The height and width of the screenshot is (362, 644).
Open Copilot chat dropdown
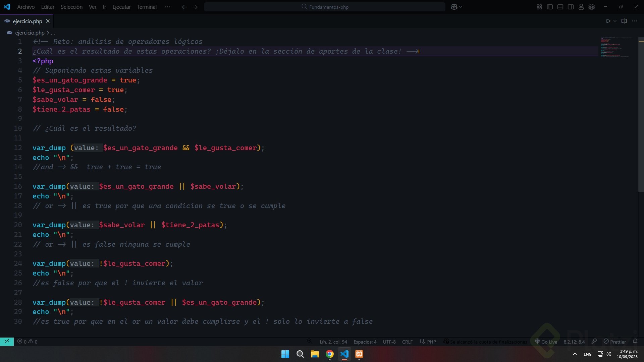point(461,7)
